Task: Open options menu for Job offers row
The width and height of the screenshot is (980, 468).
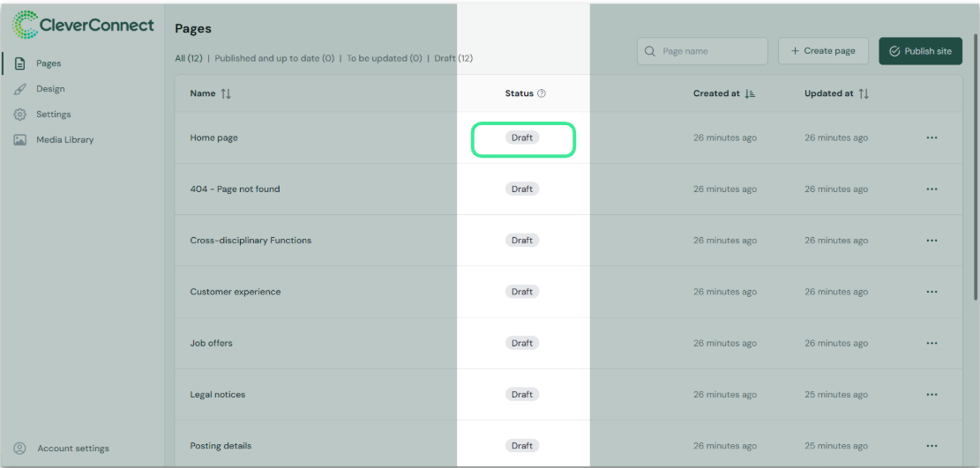Action: coord(931,343)
